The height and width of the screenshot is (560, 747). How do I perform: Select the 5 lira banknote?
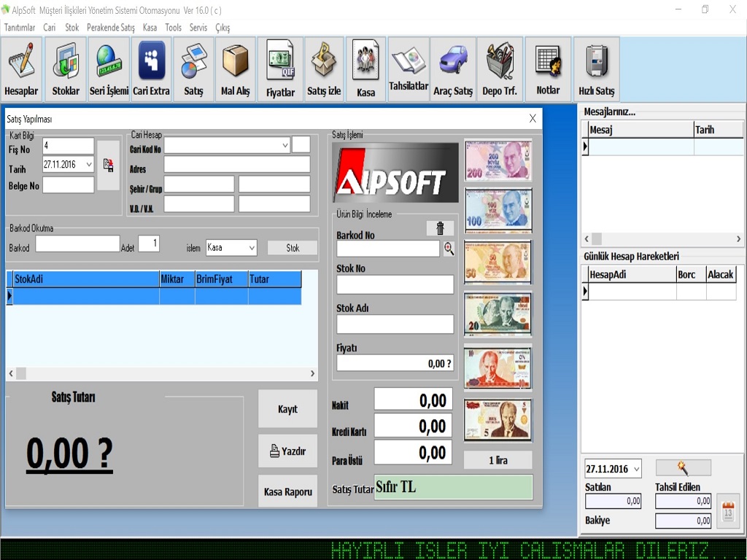coord(498,420)
